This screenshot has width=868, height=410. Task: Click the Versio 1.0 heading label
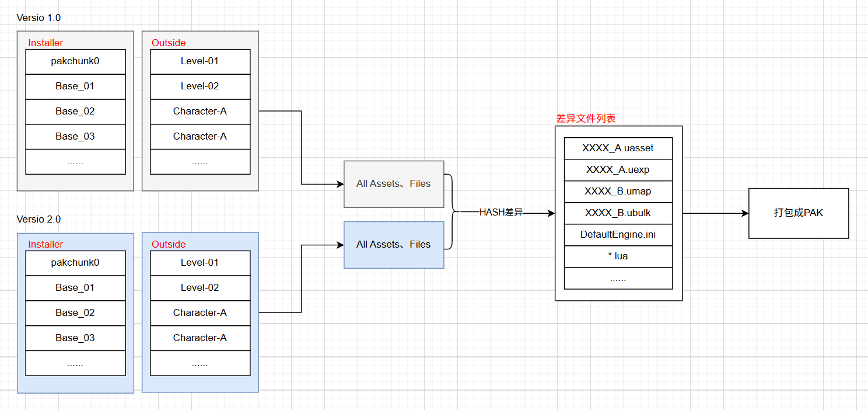tap(38, 18)
